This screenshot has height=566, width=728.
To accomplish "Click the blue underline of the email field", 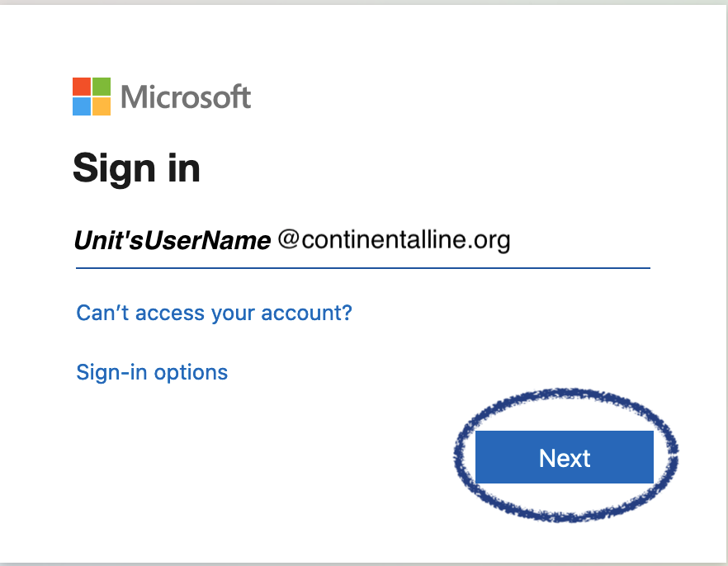I will pyautogui.click(x=363, y=267).
